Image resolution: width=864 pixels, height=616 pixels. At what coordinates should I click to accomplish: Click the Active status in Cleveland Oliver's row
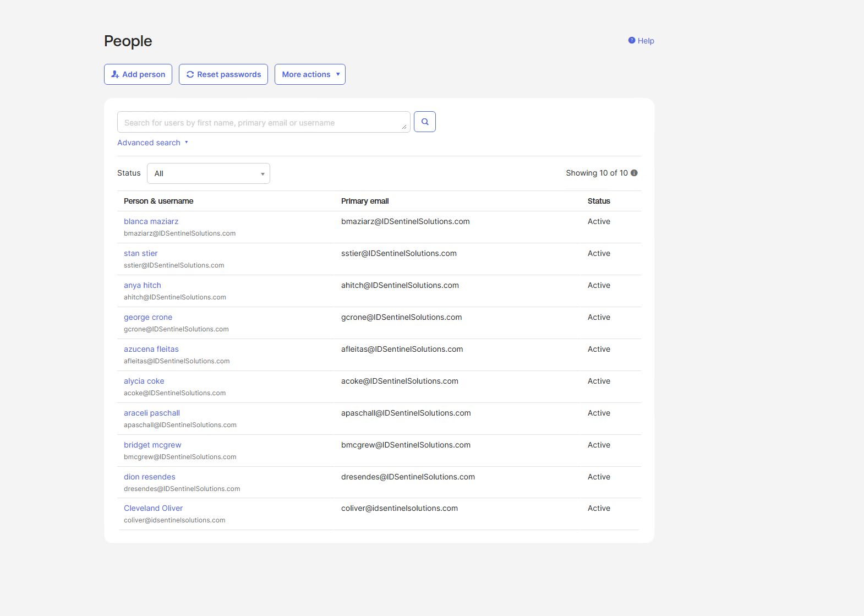pos(599,508)
